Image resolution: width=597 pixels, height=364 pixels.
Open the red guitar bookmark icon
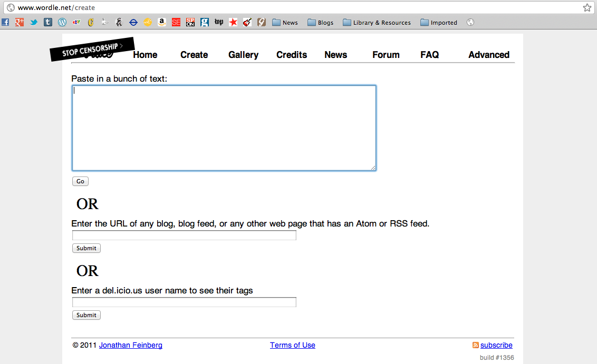(247, 23)
